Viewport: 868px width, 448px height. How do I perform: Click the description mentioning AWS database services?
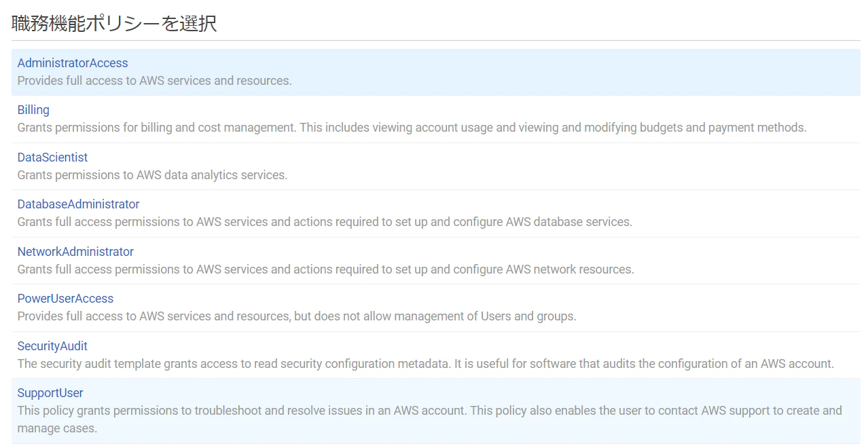tap(325, 222)
